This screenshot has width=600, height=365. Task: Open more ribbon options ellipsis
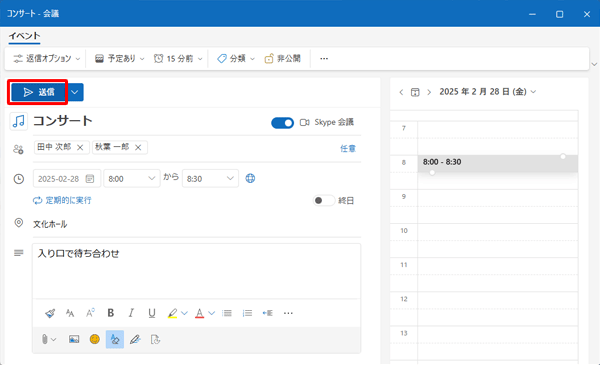point(324,59)
